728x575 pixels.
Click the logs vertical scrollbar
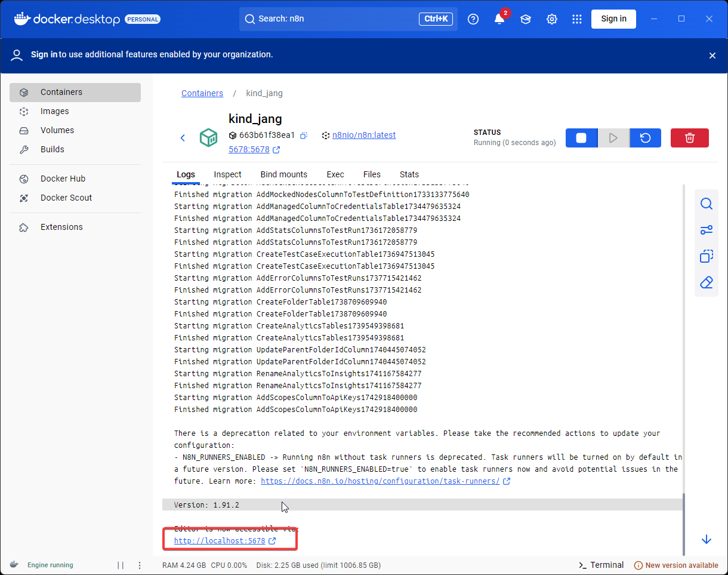[685, 524]
